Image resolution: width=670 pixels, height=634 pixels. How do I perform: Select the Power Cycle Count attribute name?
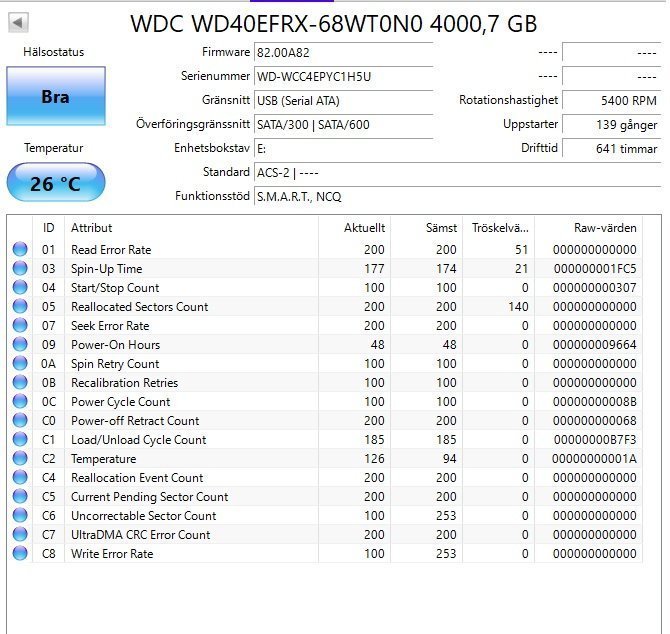pos(120,402)
